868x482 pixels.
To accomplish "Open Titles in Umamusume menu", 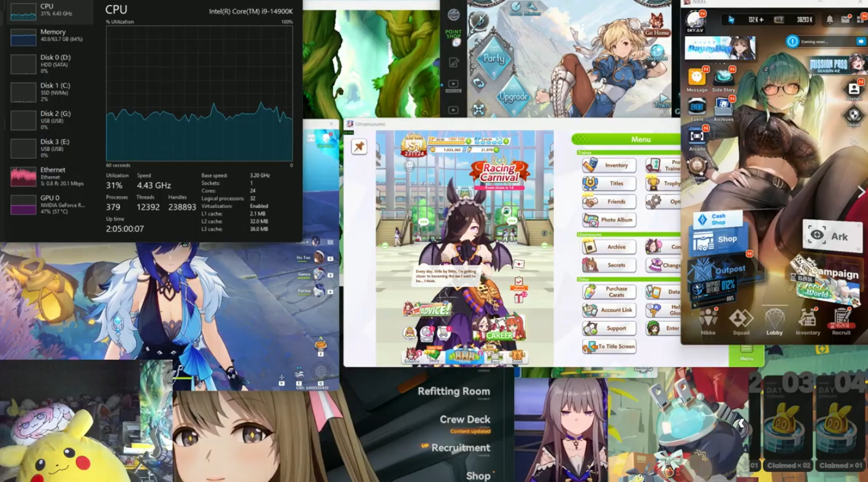I will (x=609, y=183).
